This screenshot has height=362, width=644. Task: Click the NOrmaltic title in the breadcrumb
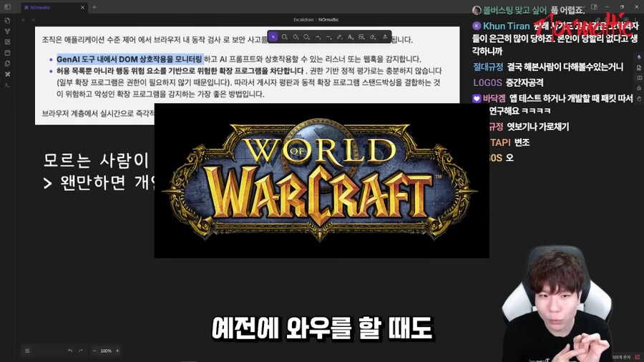[328, 20]
